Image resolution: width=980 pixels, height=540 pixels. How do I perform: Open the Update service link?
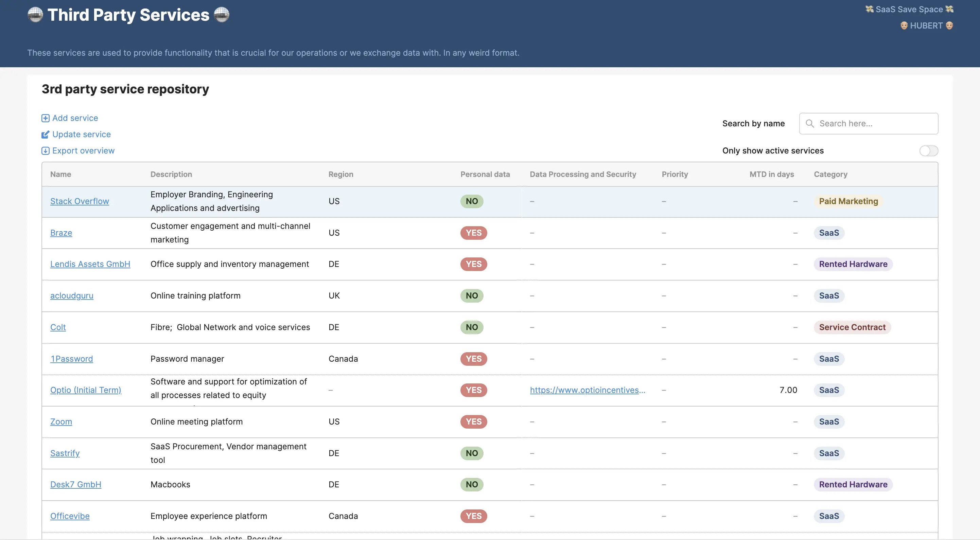82,134
